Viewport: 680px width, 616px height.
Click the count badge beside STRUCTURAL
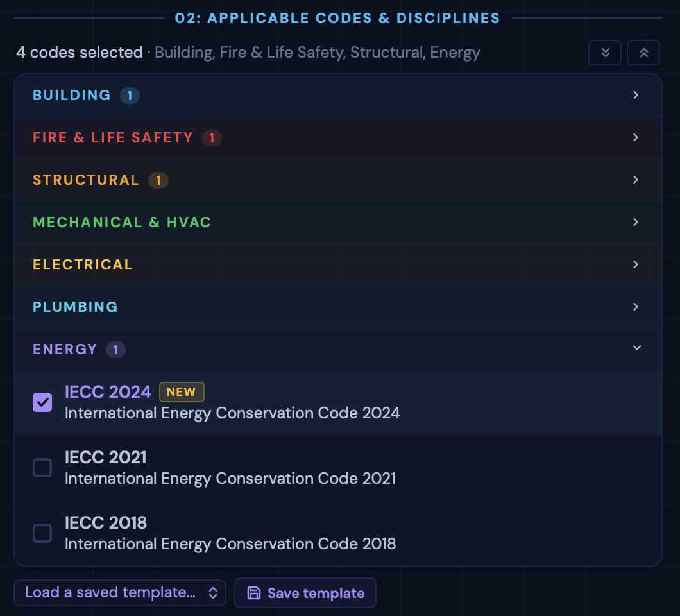pyautogui.click(x=158, y=180)
